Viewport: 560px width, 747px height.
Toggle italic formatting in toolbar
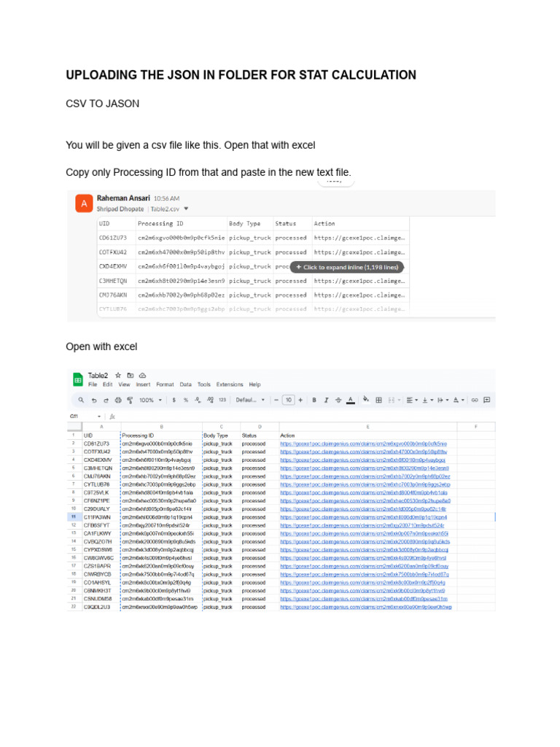tap(326, 400)
